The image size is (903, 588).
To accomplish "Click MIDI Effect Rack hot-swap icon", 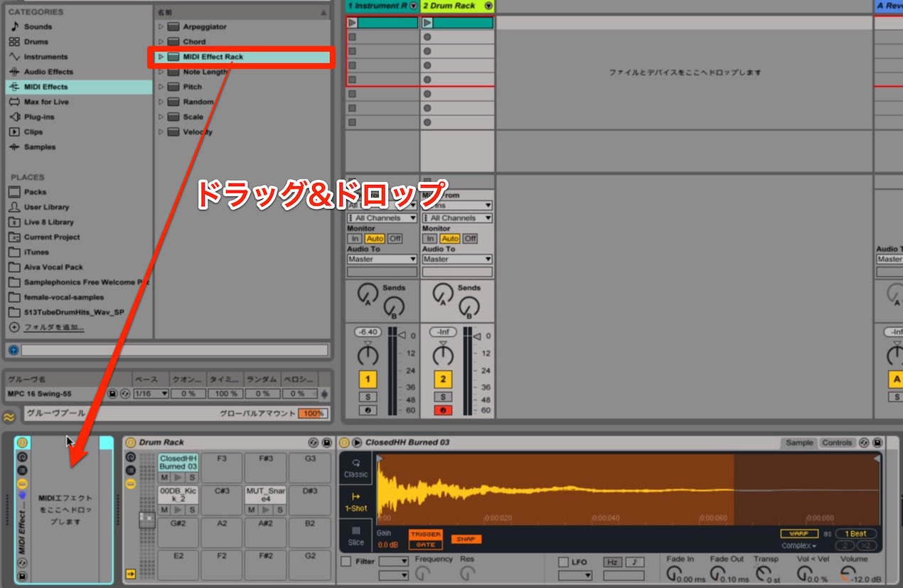I will pyautogui.click(x=22, y=562).
